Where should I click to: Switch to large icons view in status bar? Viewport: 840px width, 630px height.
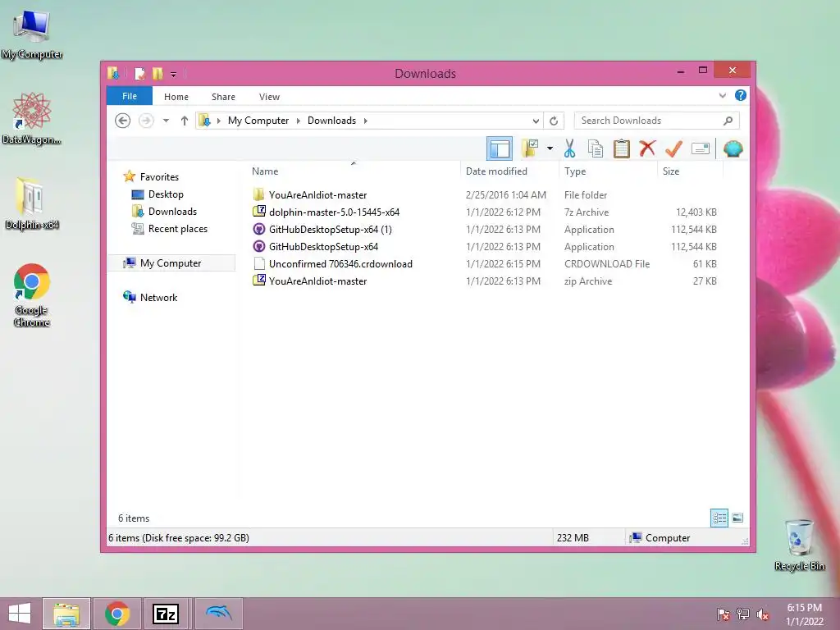(737, 518)
